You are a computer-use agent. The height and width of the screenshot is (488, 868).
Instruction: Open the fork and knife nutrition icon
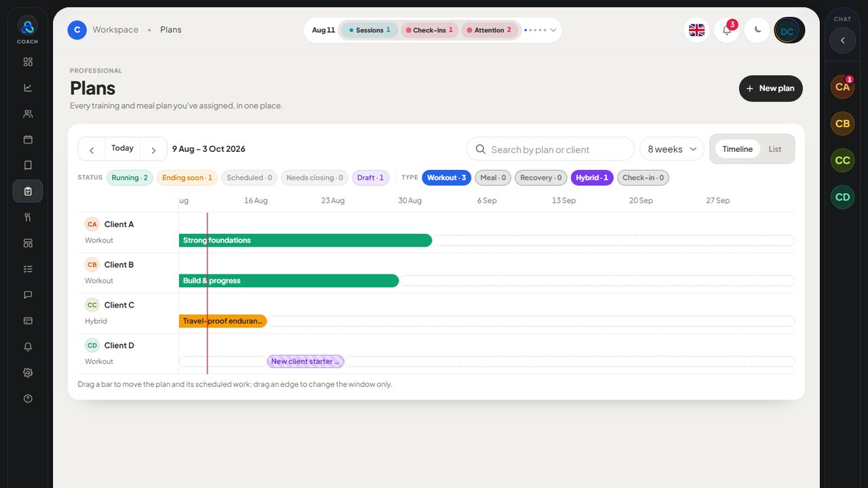coord(28,217)
